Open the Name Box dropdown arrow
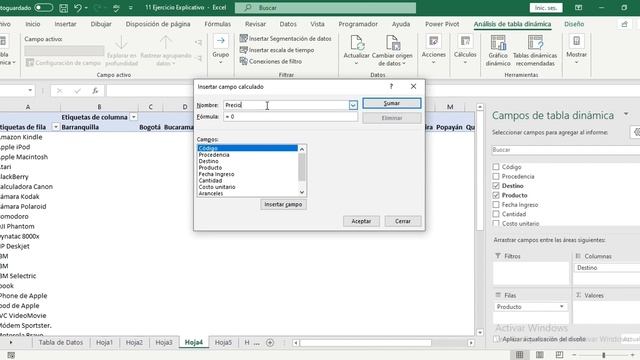This screenshot has width=640, height=360. click(30, 90)
